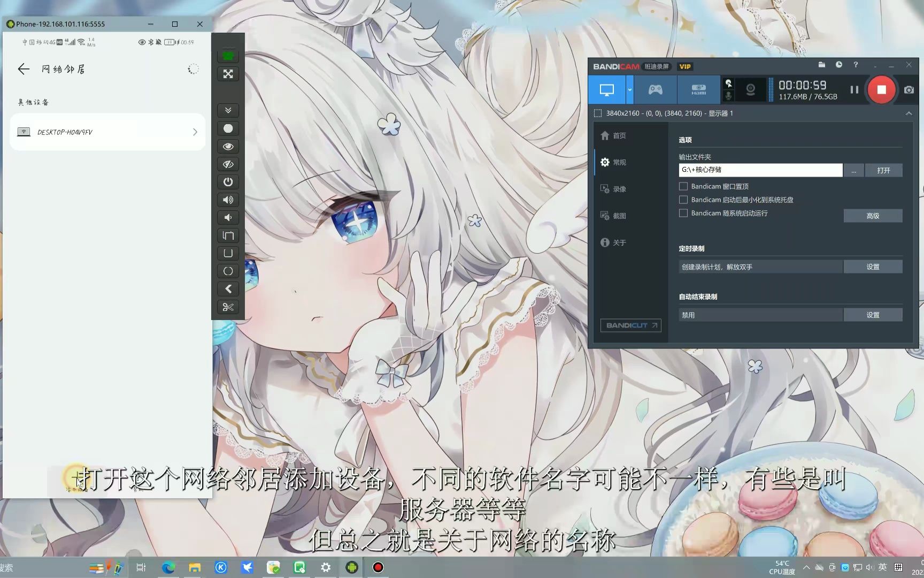Screen dimensions: 924x578
Task: Open 高级 advanced options
Action: coord(873,216)
